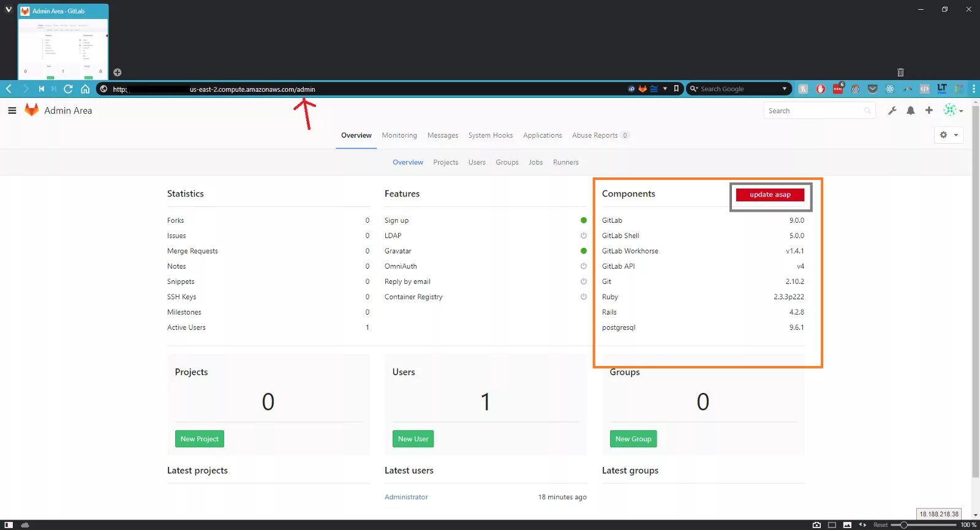Image resolution: width=980 pixels, height=530 pixels.
Task: Click the site info globe icon
Action: coord(104,89)
